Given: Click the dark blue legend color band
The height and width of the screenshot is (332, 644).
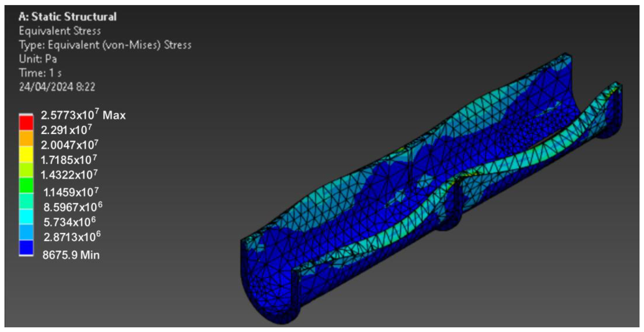Looking at the screenshot, I should point(26,248).
